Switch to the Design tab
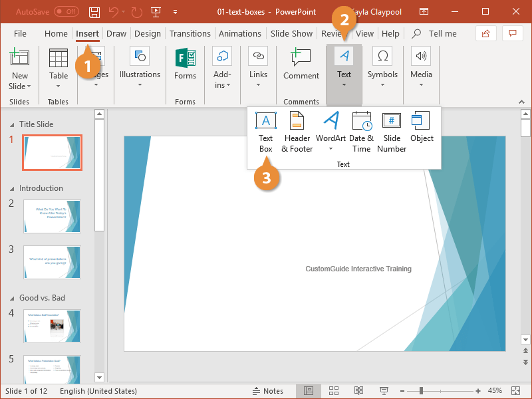532x399 pixels. pyautogui.click(x=147, y=33)
